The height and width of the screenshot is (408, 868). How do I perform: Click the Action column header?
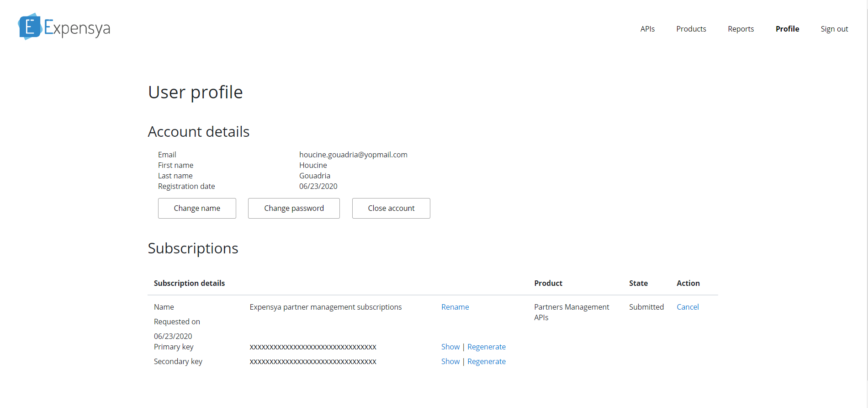tap(688, 283)
